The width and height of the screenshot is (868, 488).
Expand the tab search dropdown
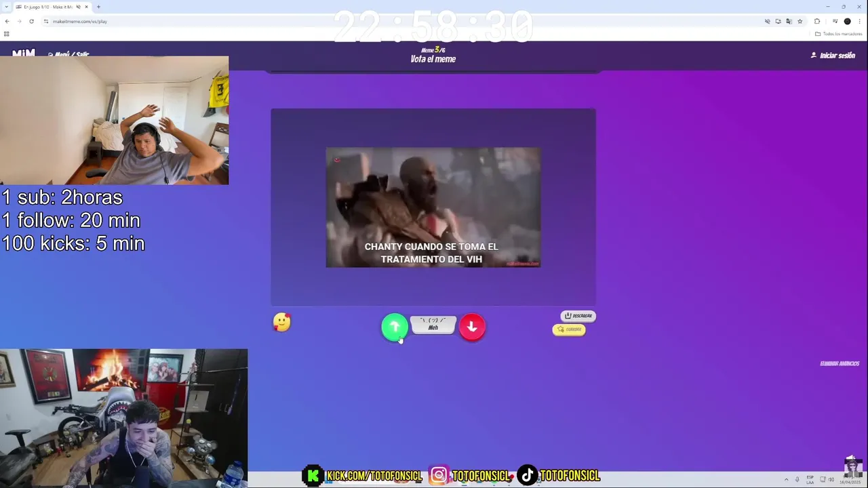click(x=6, y=7)
